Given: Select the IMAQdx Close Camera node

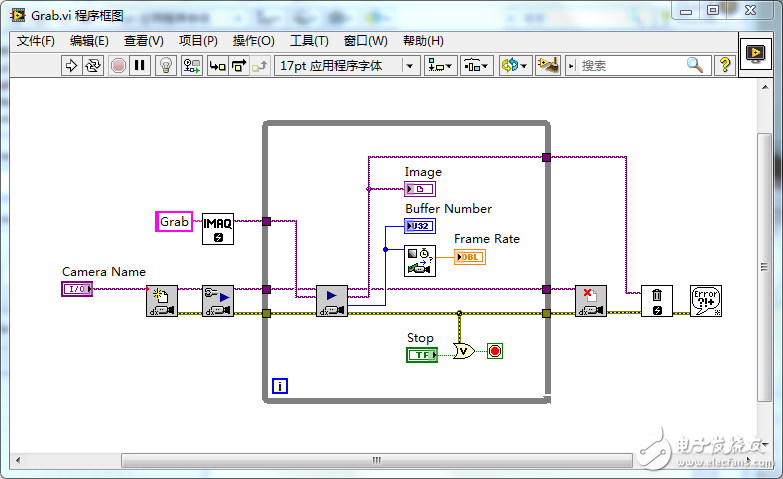Looking at the screenshot, I should coord(591,301).
